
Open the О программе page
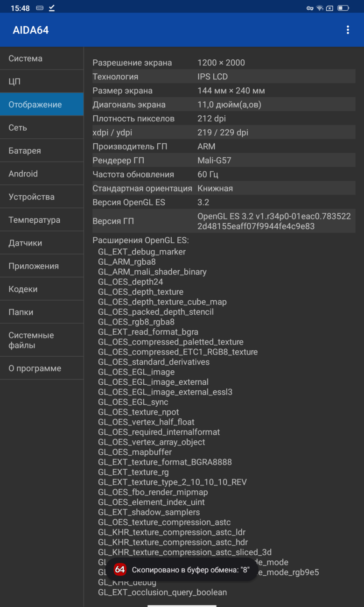[x=42, y=368]
